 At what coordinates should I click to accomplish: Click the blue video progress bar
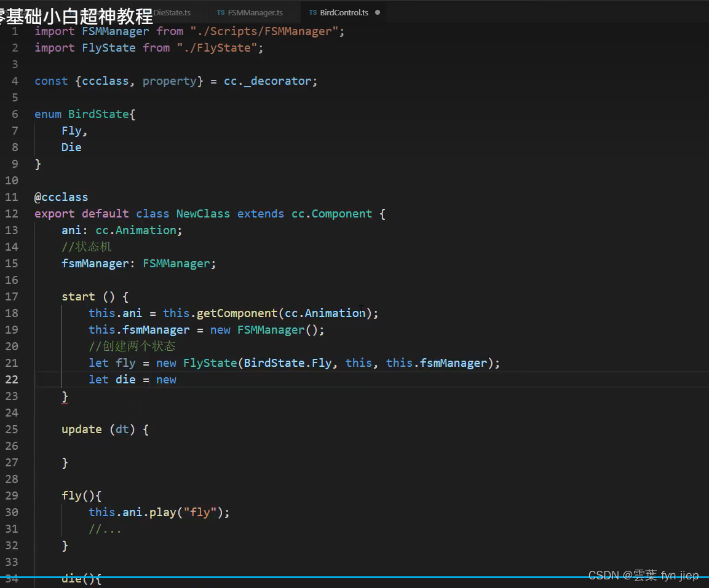coord(354,577)
